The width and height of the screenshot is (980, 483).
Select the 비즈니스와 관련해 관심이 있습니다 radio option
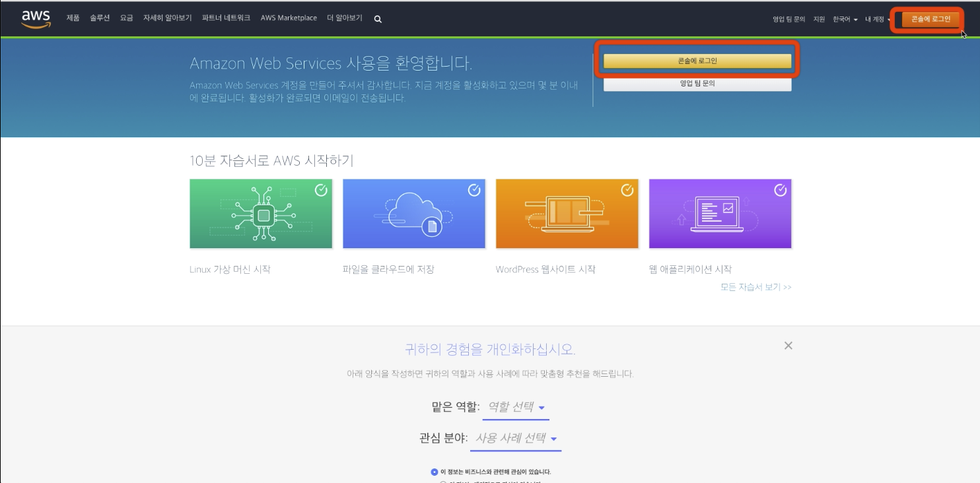click(x=434, y=472)
